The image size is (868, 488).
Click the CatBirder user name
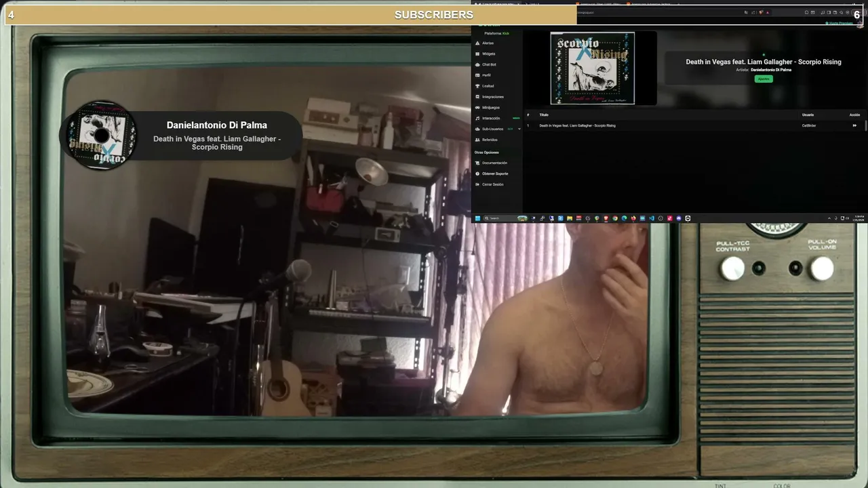pos(809,125)
